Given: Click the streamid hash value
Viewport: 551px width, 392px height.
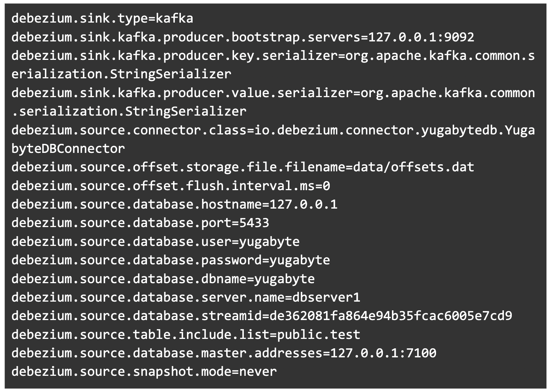Looking at the screenshot, I should coord(390,316).
